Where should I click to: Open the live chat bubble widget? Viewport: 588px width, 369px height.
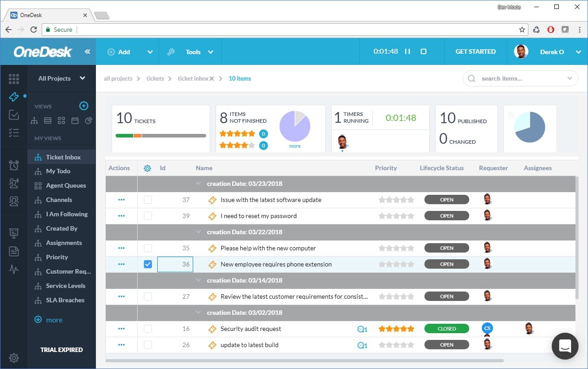[565, 346]
